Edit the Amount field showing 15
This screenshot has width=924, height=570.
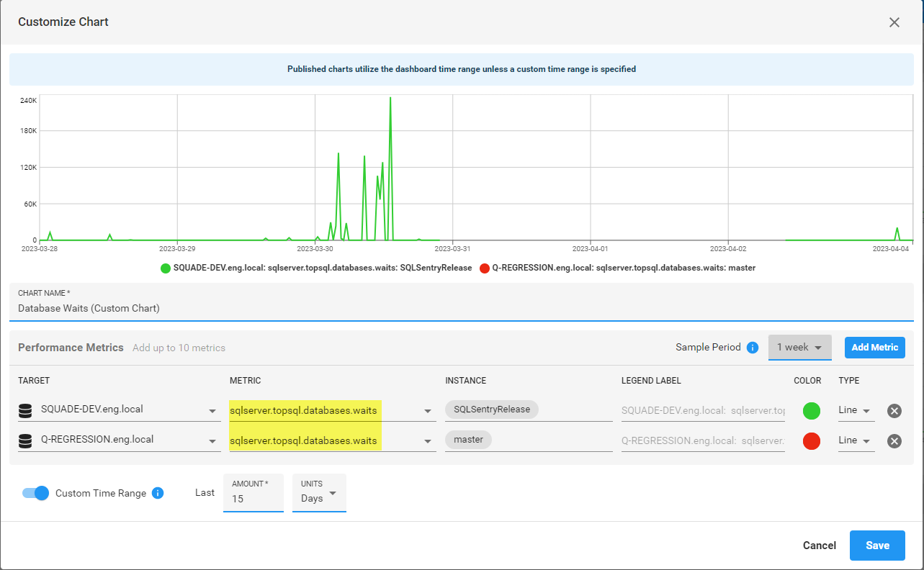coord(254,493)
